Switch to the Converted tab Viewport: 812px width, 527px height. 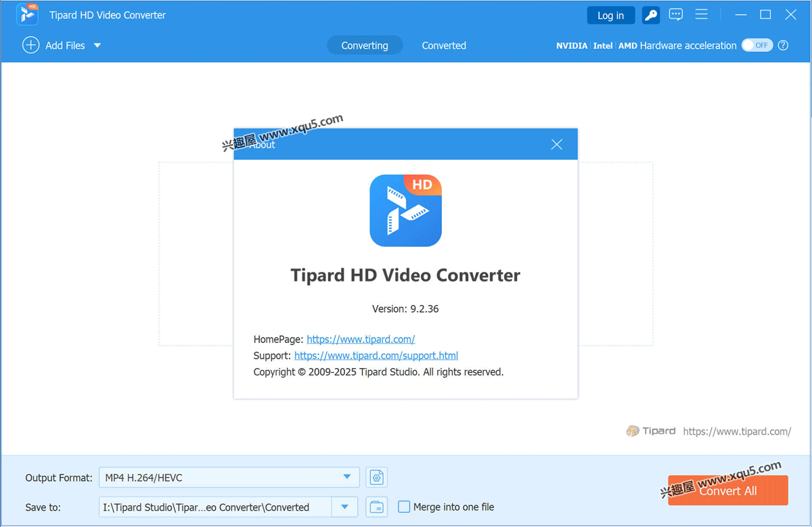444,45
